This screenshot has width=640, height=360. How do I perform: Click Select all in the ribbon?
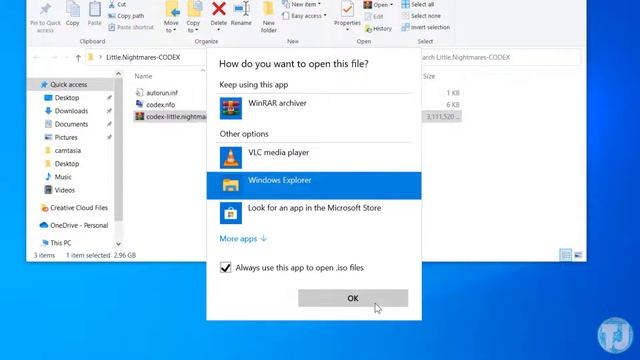coord(418,4)
